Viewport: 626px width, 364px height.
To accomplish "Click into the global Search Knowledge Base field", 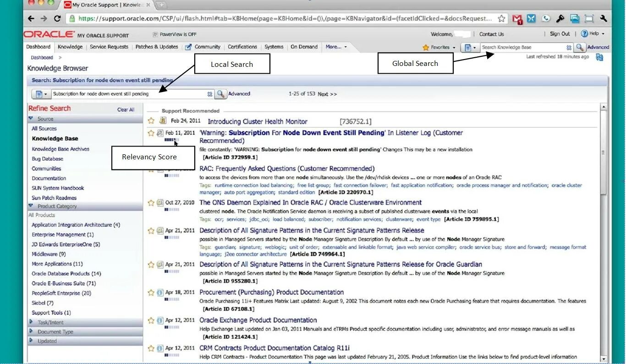I will [522, 47].
